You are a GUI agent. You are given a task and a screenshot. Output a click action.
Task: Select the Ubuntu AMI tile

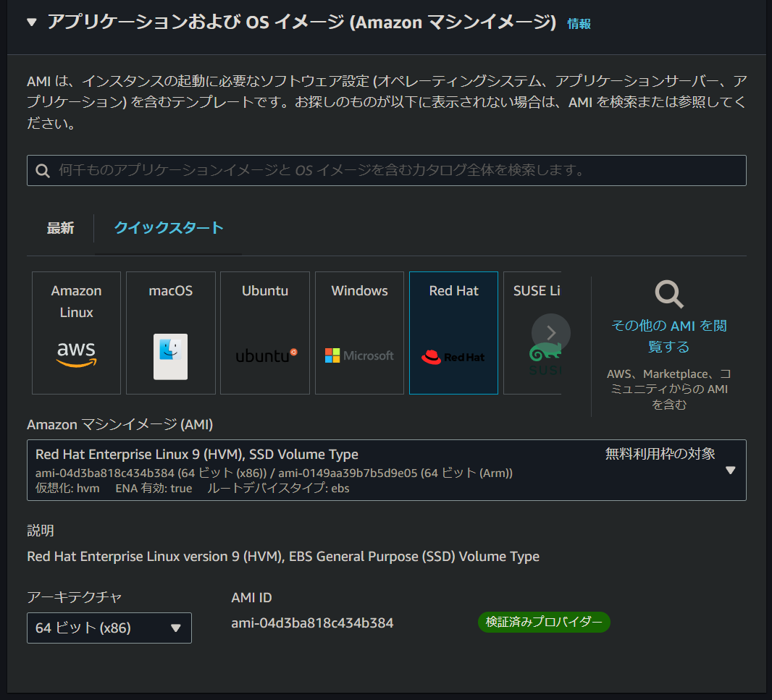265,333
